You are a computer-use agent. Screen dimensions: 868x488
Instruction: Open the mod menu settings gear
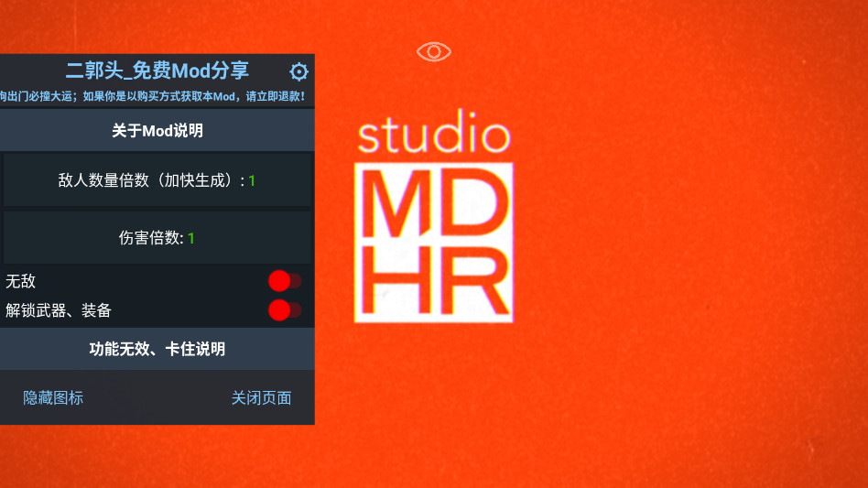[x=298, y=72]
